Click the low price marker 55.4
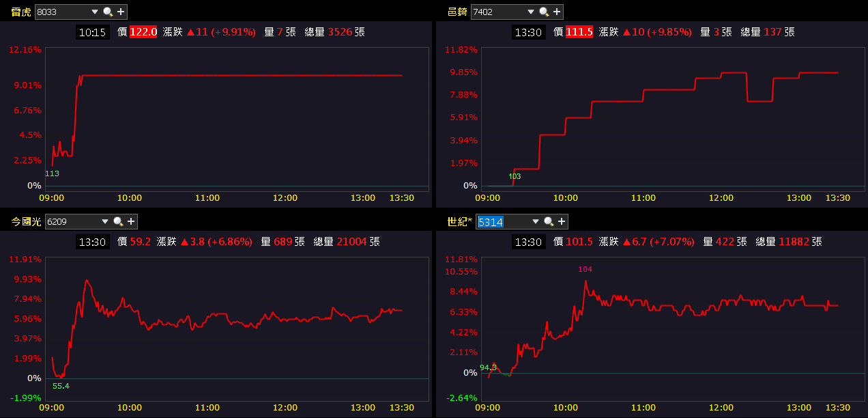 pyautogui.click(x=61, y=386)
